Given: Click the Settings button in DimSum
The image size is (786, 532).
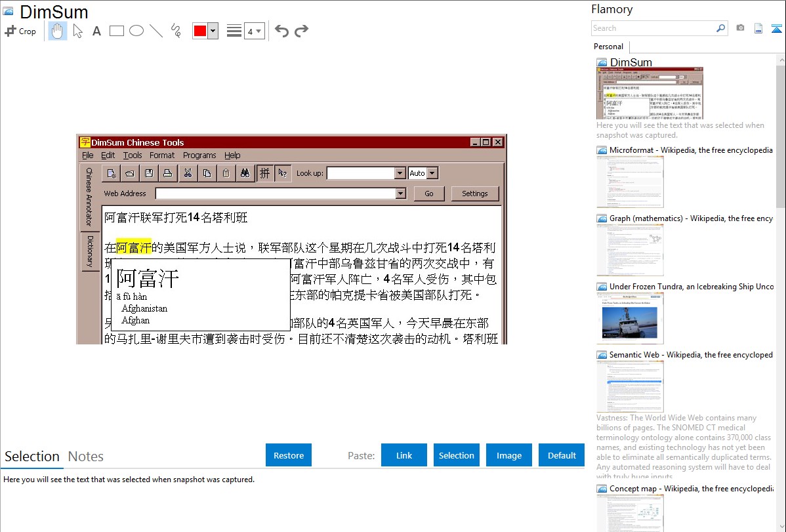Looking at the screenshot, I should tap(475, 194).
